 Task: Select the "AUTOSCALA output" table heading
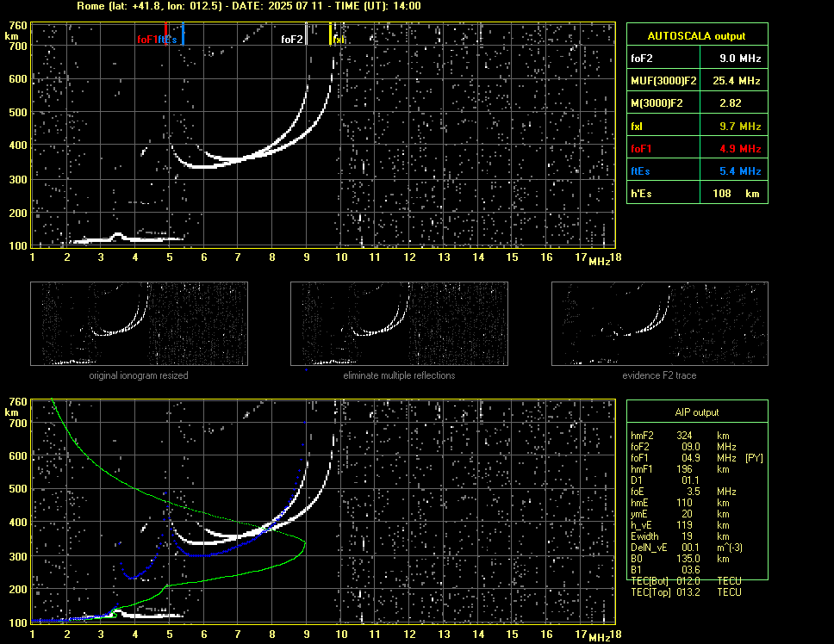click(x=696, y=36)
